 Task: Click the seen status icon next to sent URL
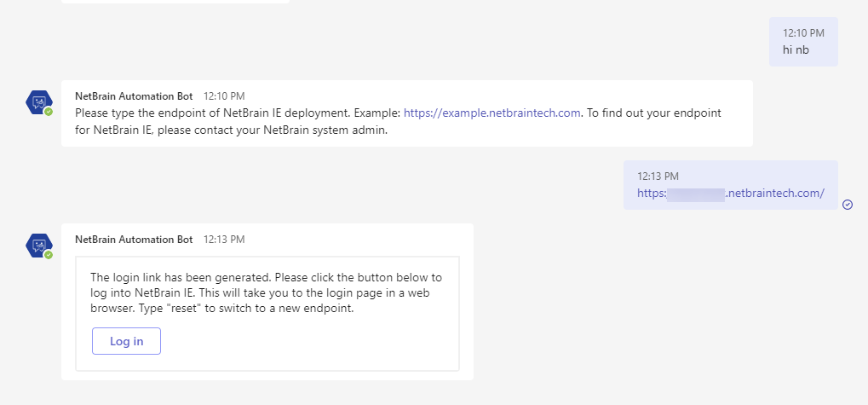pos(847,205)
